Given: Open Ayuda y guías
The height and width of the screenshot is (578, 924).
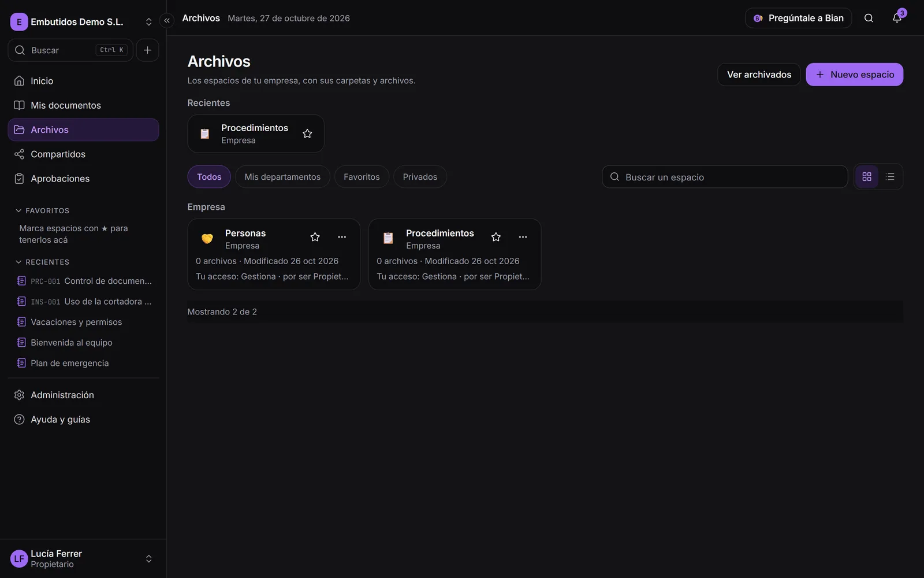Looking at the screenshot, I should point(83,419).
